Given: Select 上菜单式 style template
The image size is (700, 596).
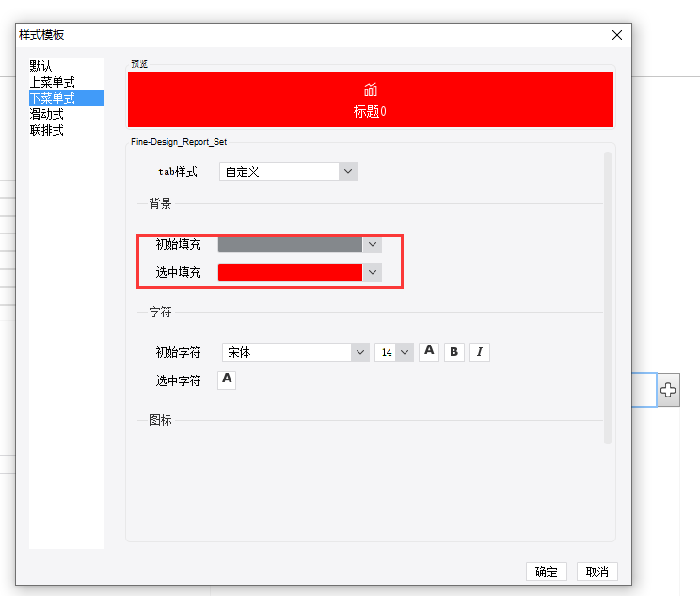Looking at the screenshot, I should (67, 82).
